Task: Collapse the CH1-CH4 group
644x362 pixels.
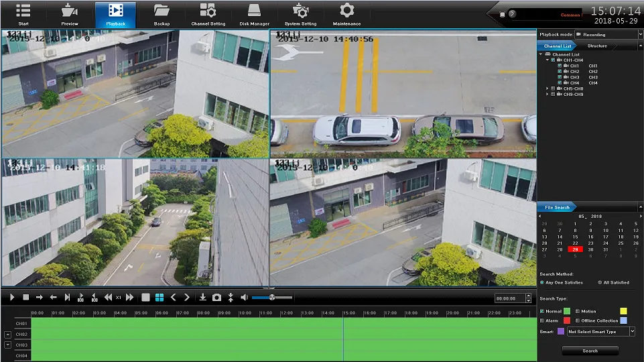Action: tap(547, 60)
